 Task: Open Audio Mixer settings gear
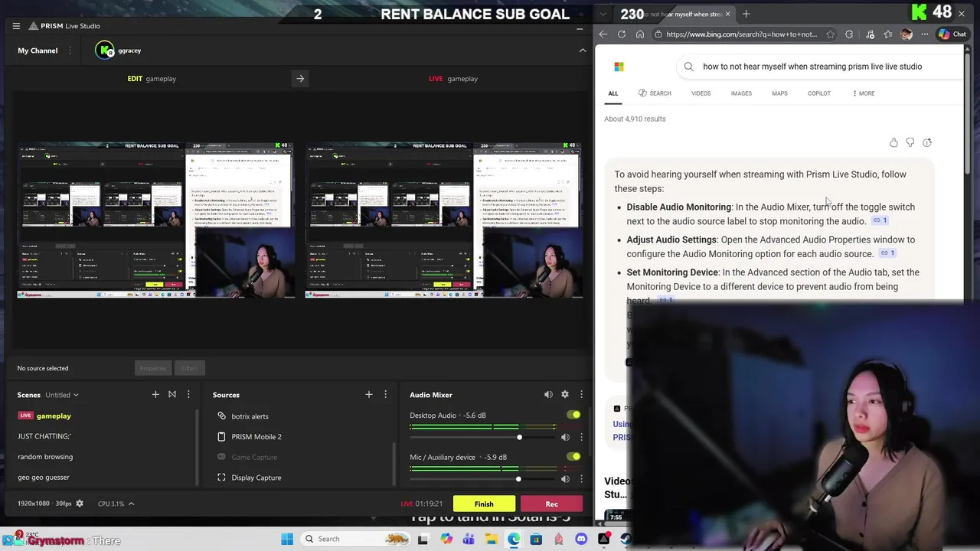565,395
